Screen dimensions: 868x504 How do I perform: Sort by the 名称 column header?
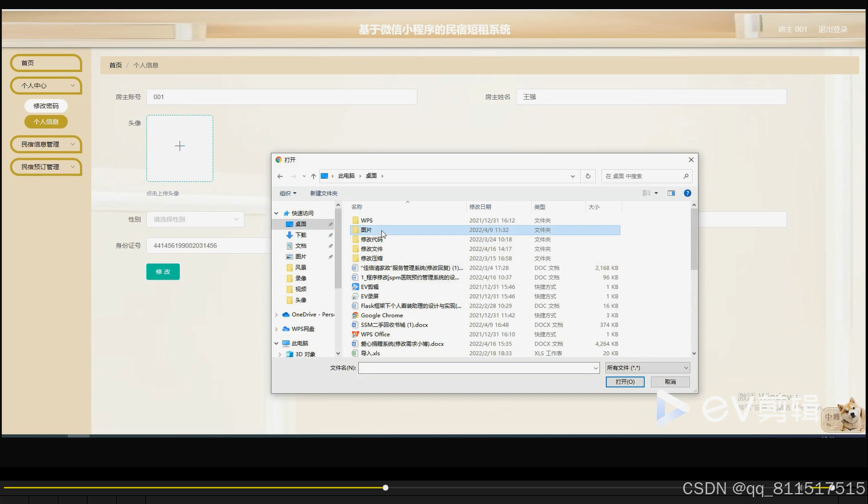coord(408,207)
